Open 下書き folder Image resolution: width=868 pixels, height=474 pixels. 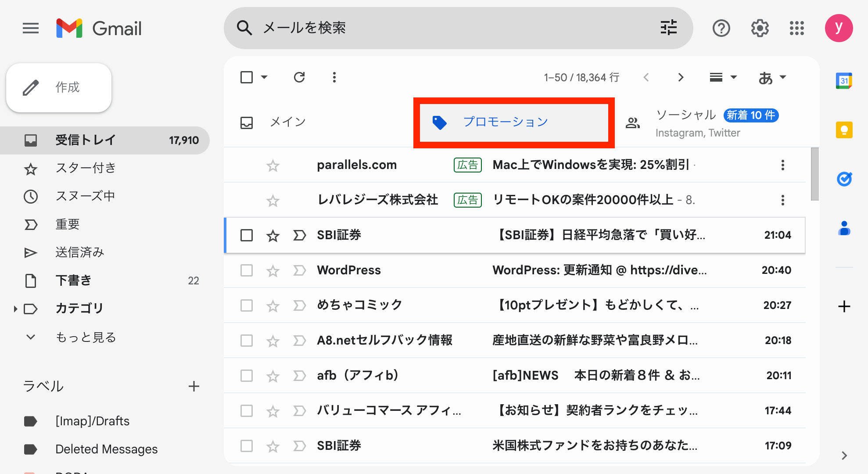[104, 280]
